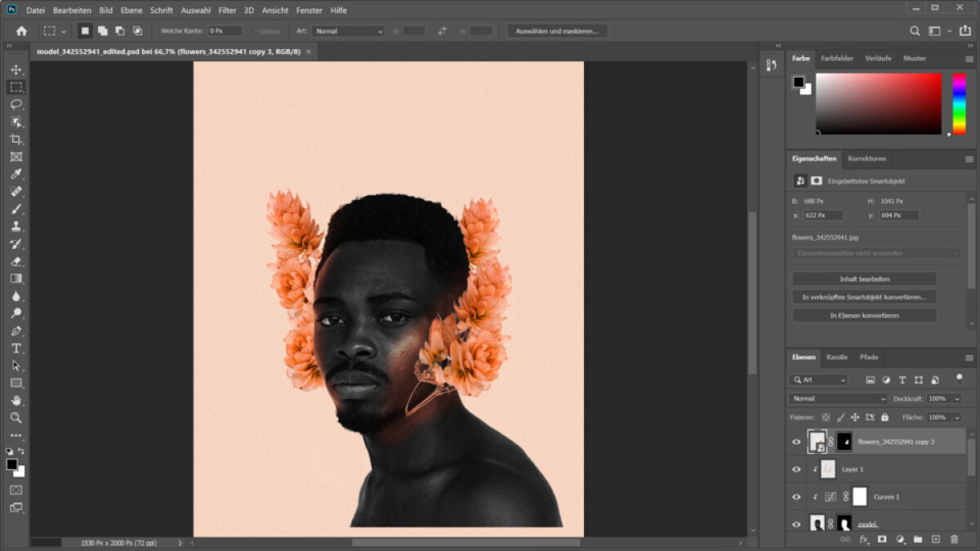The image size is (980, 551).
Task: Activate the Crop tool
Action: pyautogui.click(x=16, y=139)
